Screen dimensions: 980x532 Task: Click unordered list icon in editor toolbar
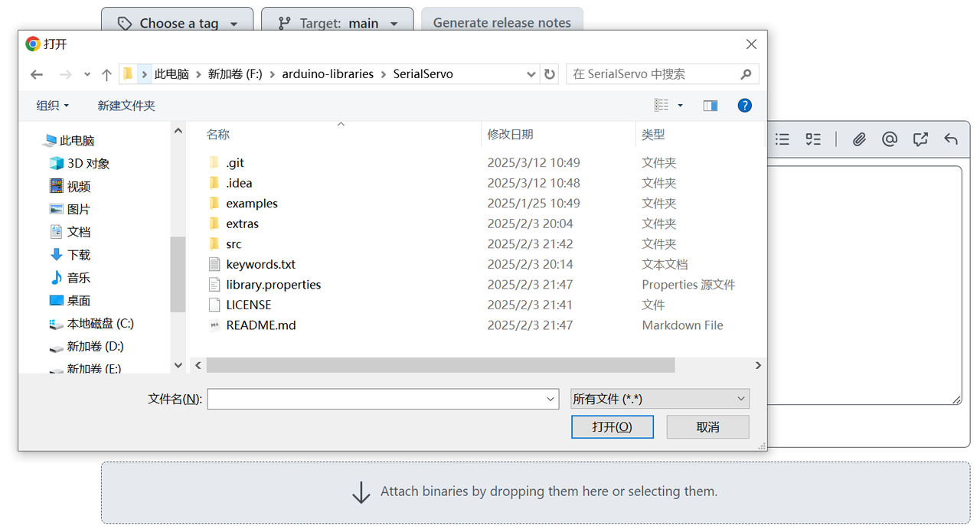[x=782, y=139]
